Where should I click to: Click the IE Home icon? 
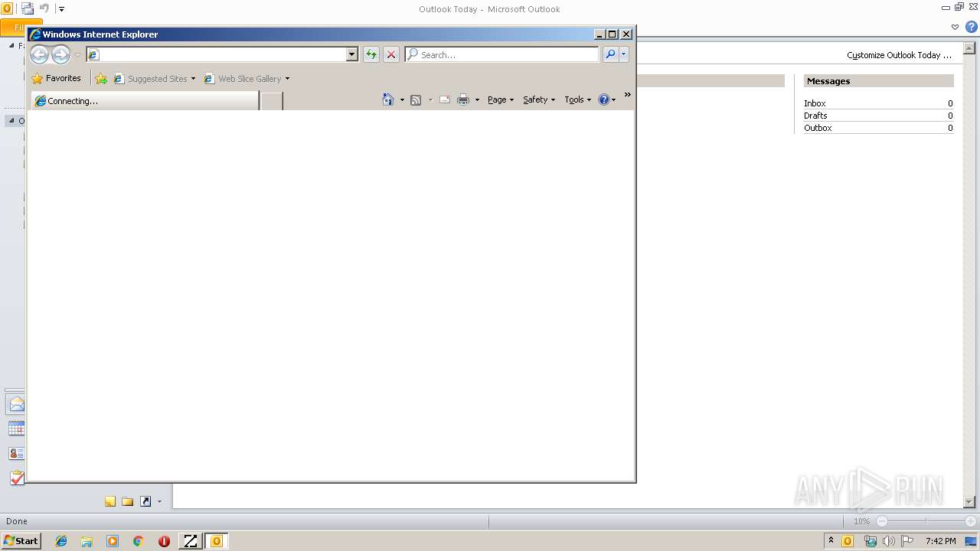[x=388, y=99]
